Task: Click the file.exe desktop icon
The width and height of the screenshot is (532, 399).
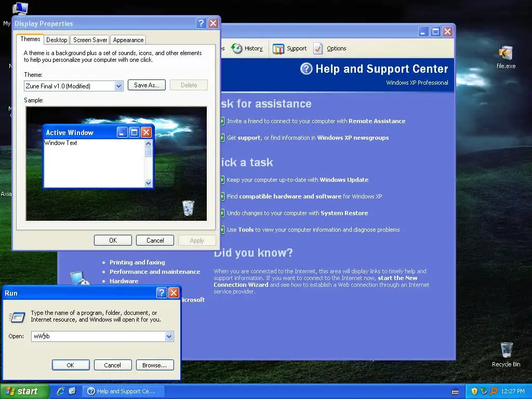Action: pos(506,57)
